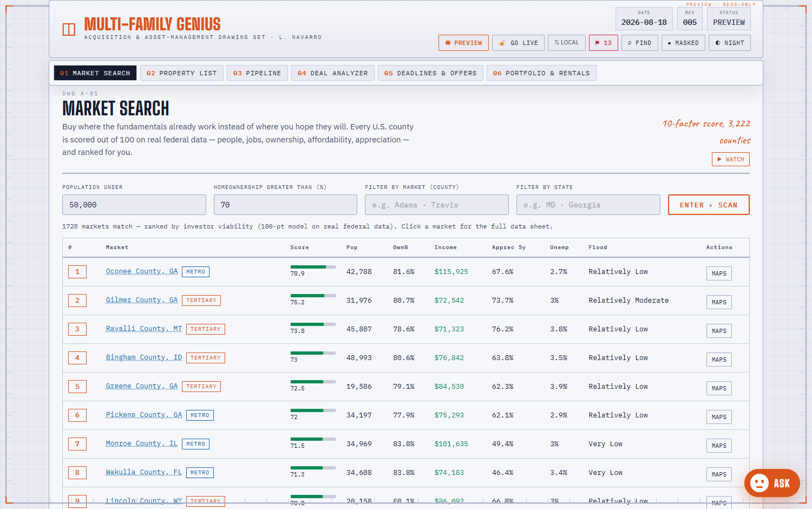Click the Flood column header
Screen dimensions: 812x509
pyautogui.click(x=598, y=247)
